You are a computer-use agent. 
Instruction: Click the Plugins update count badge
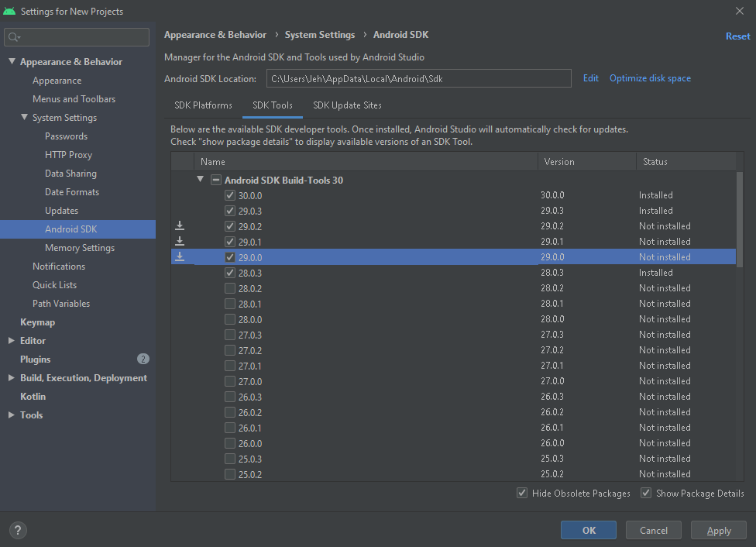[143, 359]
